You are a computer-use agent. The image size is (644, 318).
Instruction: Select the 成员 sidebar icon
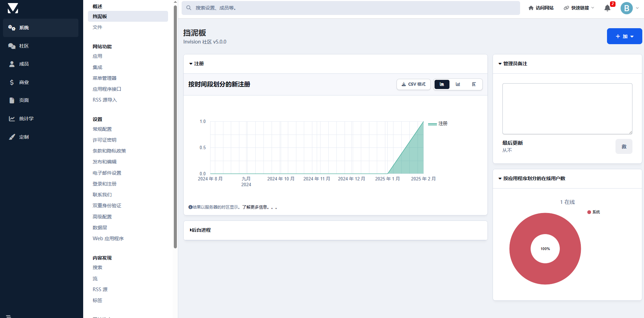pyautogui.click(x=12, y=64)
